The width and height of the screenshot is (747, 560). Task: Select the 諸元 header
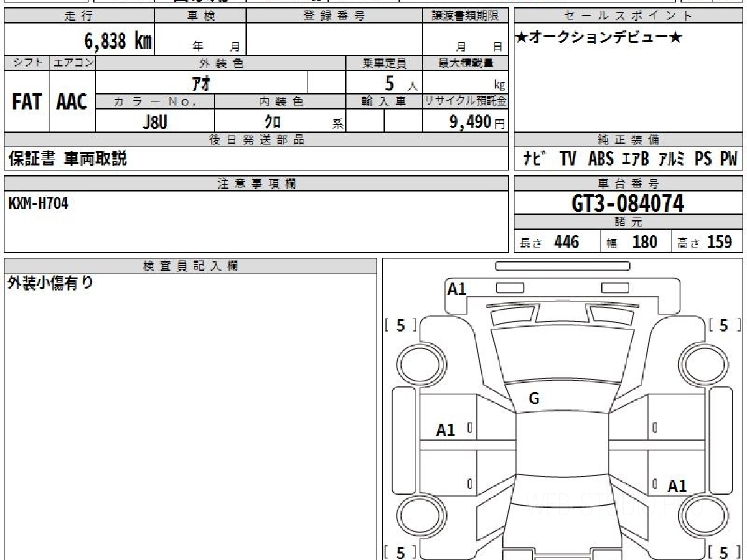tap(629, 222)
